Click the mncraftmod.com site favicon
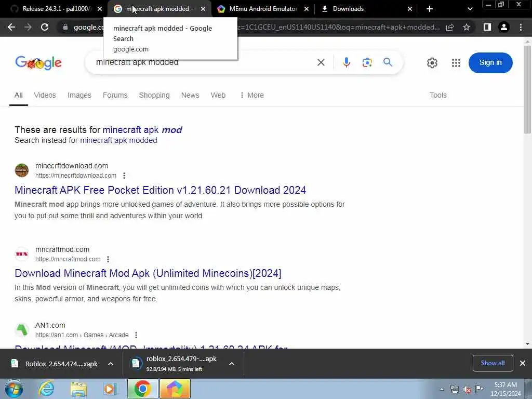Screen dimensions: 532x399 tap(22, 254)
